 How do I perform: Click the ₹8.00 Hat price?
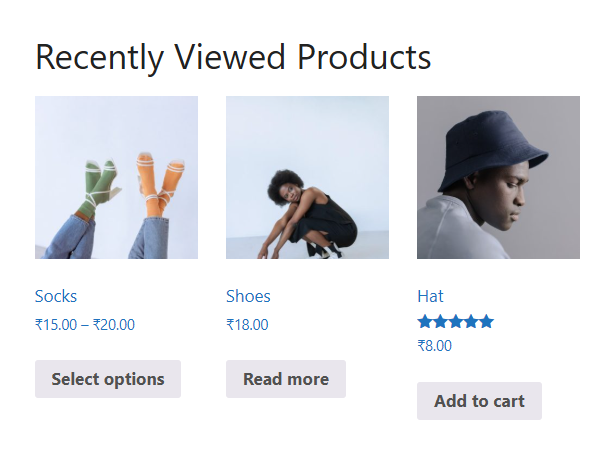click(434, 346)
